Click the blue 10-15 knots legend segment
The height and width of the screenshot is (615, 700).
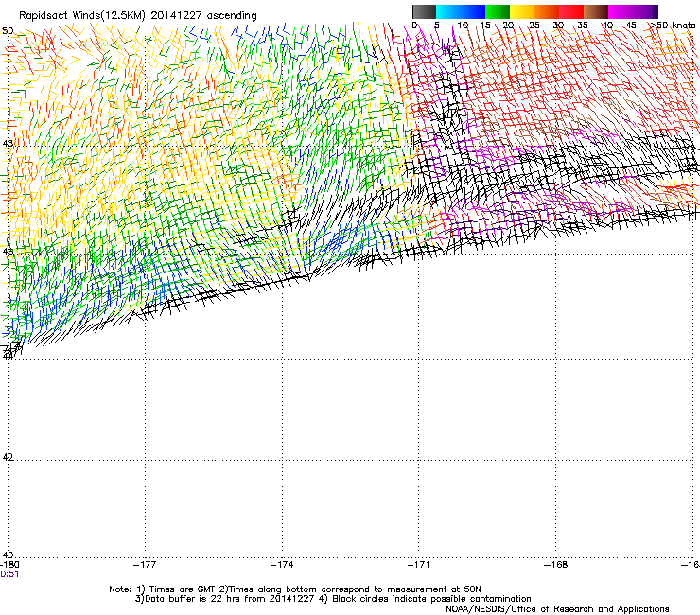click(473, 11)
